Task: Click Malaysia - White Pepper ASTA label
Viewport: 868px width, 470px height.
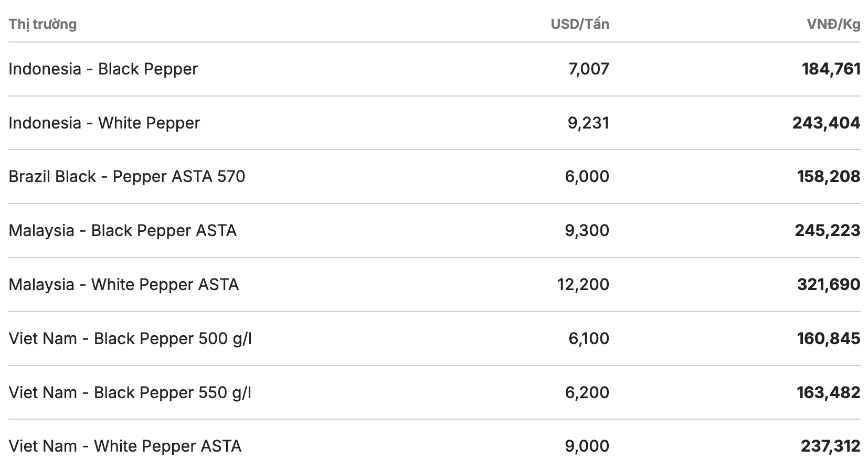Action: click(124, 285)
